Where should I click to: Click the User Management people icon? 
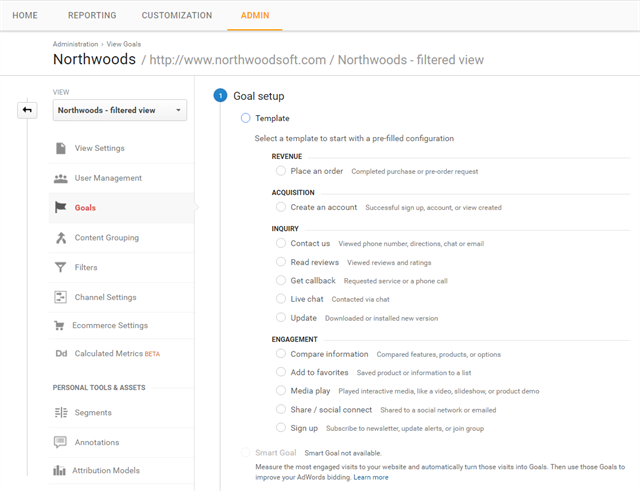point(61,178)
